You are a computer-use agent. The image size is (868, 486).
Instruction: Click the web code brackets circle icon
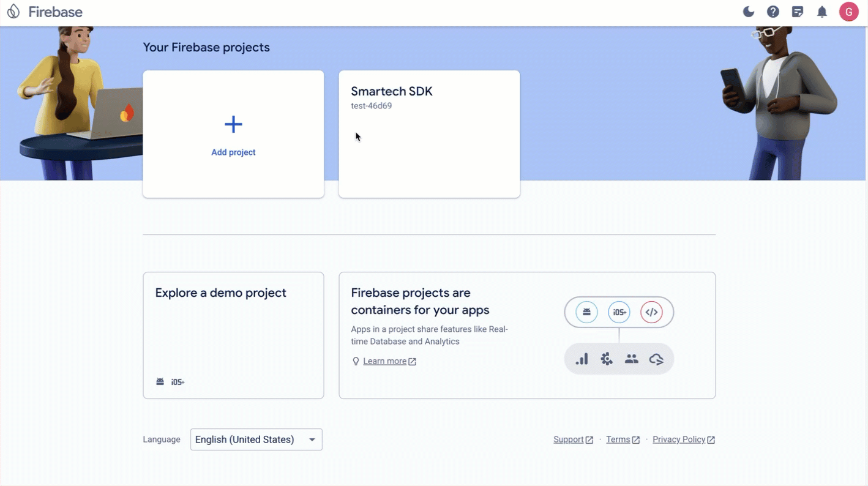pyautogui.click(x=651, y=312)
